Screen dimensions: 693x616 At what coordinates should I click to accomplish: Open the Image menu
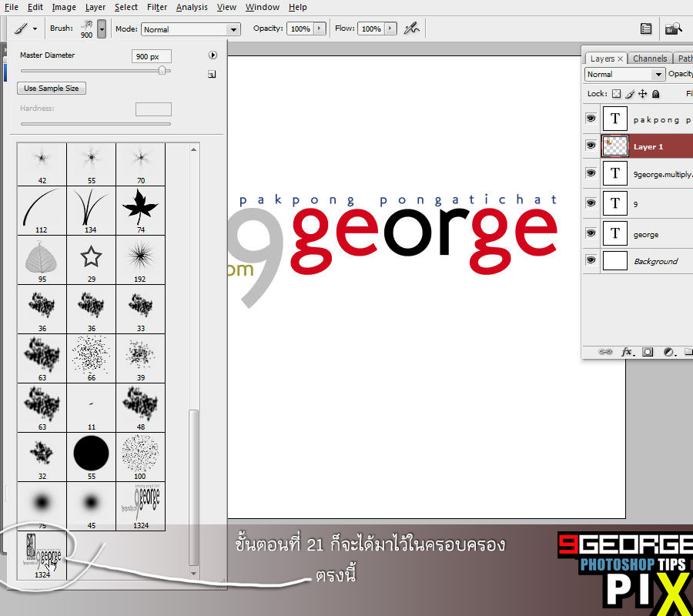point(64,7)
